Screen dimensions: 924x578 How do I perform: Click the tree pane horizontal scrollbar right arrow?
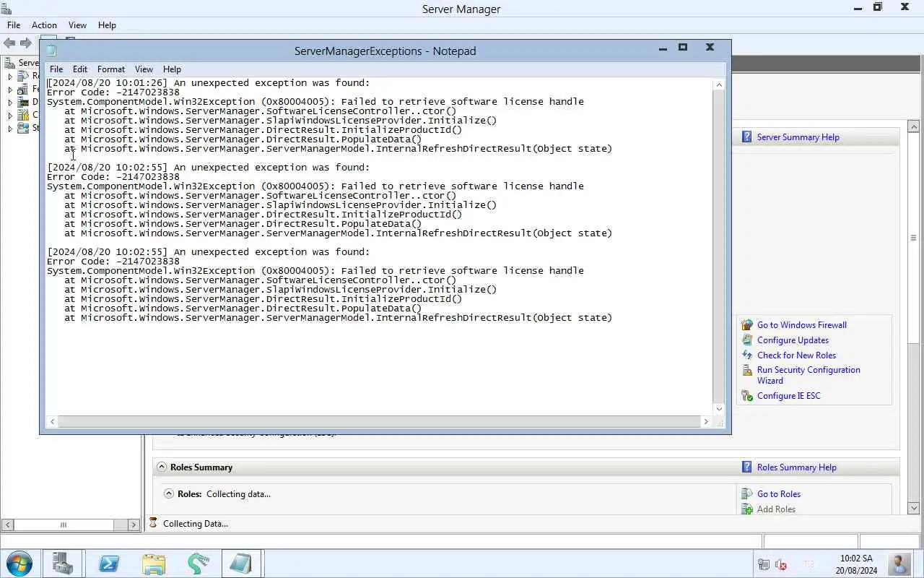tap(134, 525)
